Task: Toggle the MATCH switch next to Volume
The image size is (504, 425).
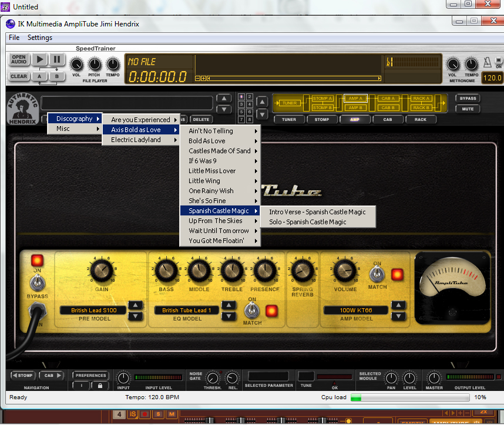Action: [378, 274]
